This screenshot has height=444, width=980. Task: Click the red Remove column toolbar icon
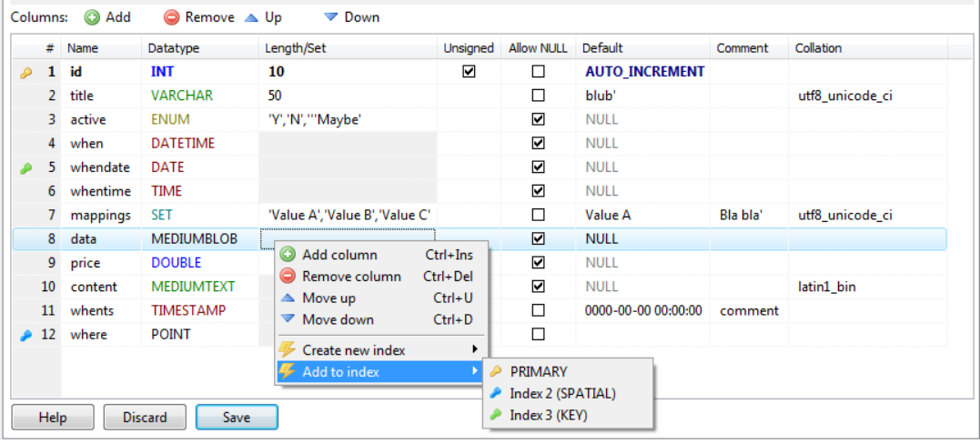tap(171, 17)
